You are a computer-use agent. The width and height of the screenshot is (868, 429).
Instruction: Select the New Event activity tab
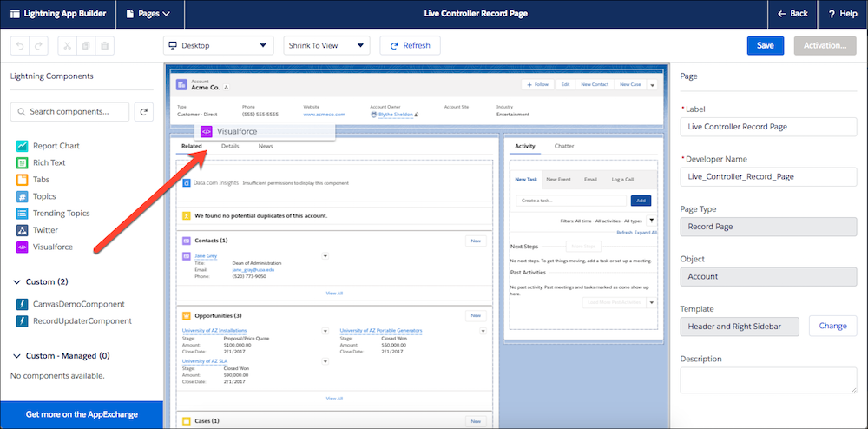pos(558,180)
